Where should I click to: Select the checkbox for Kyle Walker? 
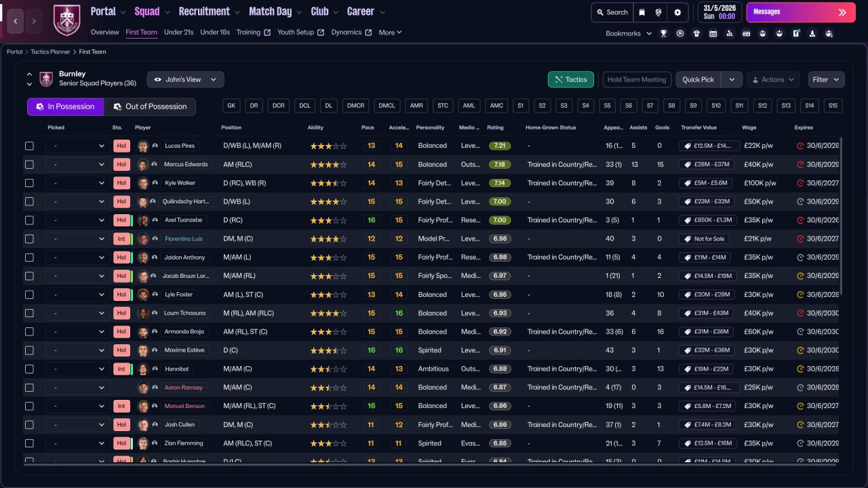pyautogui.click(x=29, y=183)
